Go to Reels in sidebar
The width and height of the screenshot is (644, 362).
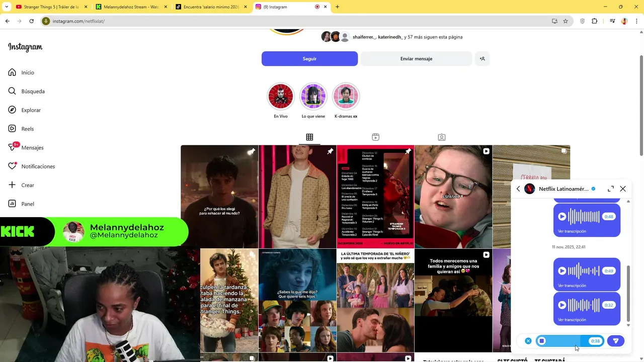[21, 129]
